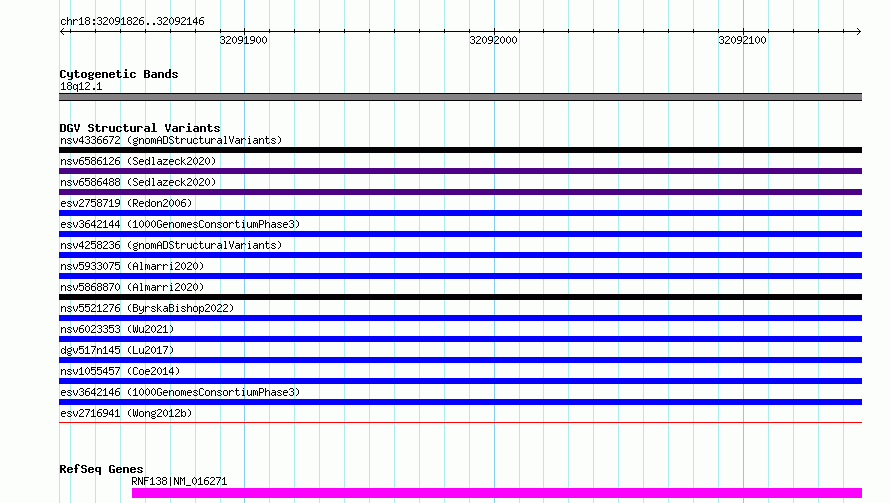Screen dimensions: 890x503
Task: Click the nsv5868870 (Almarri2020) label
Action: (132, 287)
